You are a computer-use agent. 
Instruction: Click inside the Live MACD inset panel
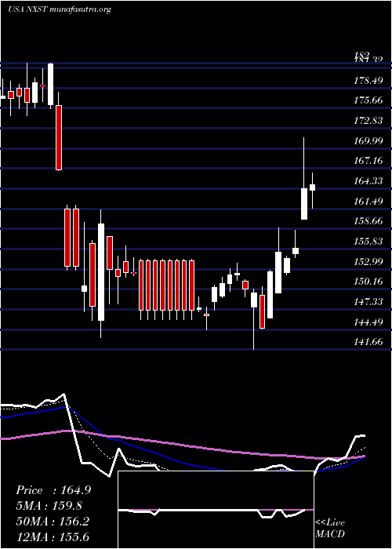pyautogui.click(x=216, y=510)
